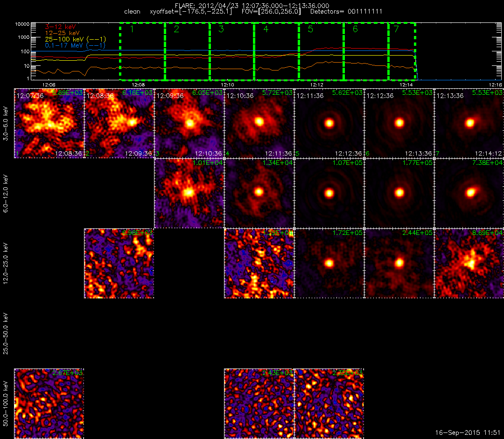The image size is (504, 439).
Task: Click interval 4 marker in the light curve
Action: click(x=266, y=29)
